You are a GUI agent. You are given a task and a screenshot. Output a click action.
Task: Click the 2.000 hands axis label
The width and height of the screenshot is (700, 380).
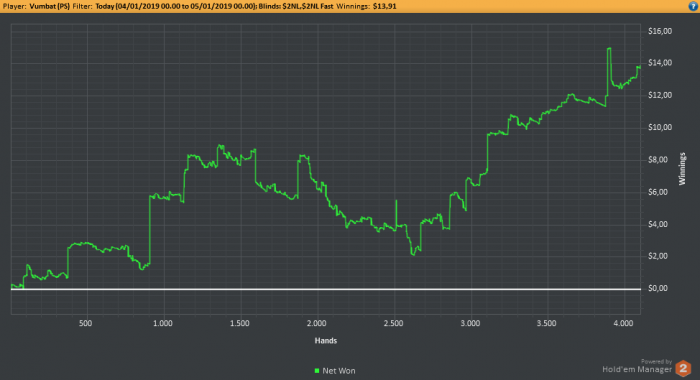317,323
